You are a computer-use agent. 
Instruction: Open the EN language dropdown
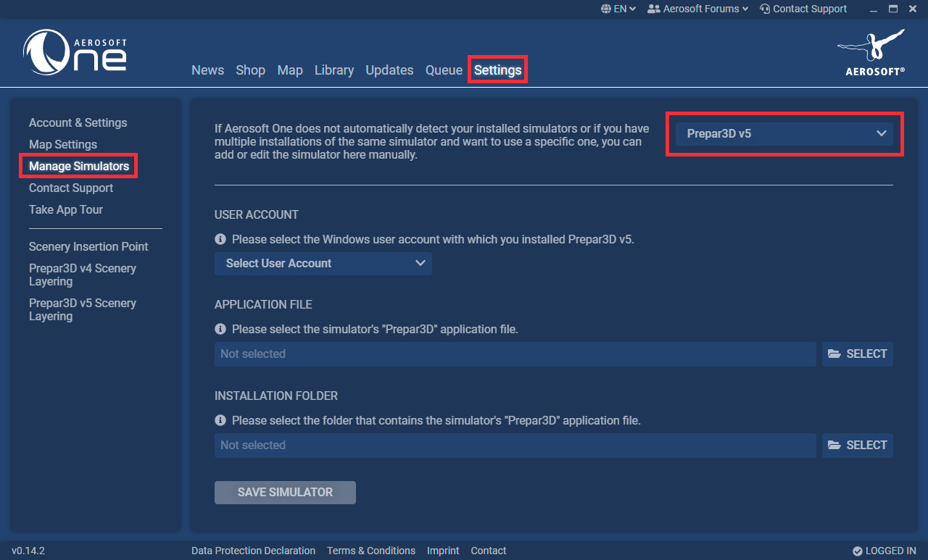[x=618, y=9]
